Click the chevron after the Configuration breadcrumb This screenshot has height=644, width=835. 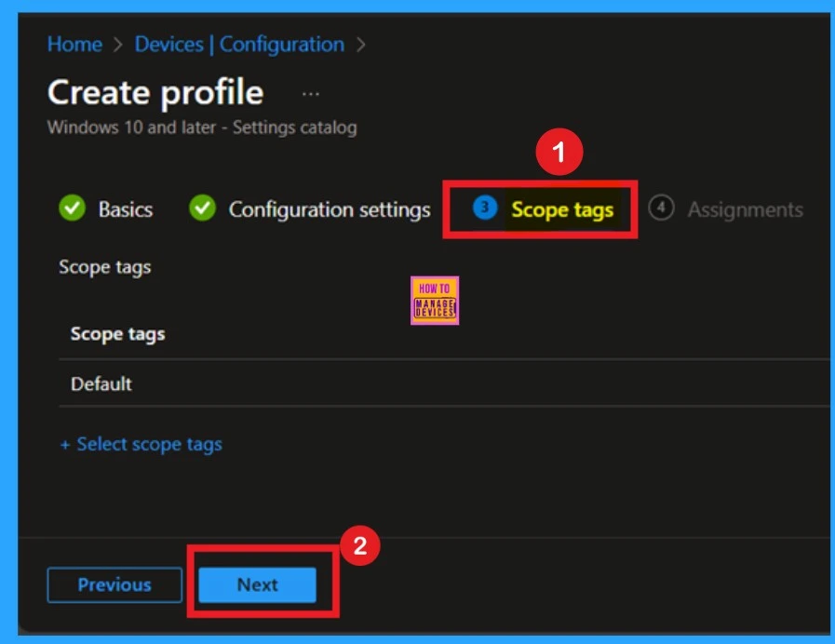click(360, 45)
